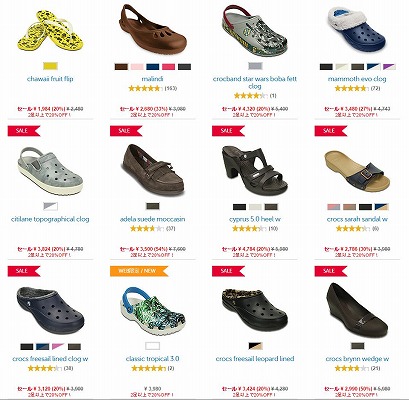Select the white swatch under cyprus heel
Image resolution: width=409 pixels, height=400 pixels.
pos(255,207)
